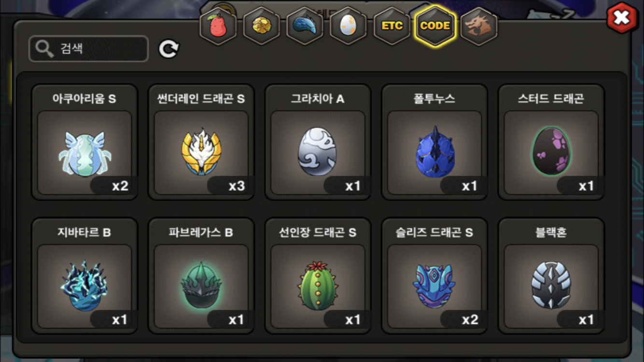Click the magnifying glass search icon
The image size is (644, 362).
(x=44, y=49)
